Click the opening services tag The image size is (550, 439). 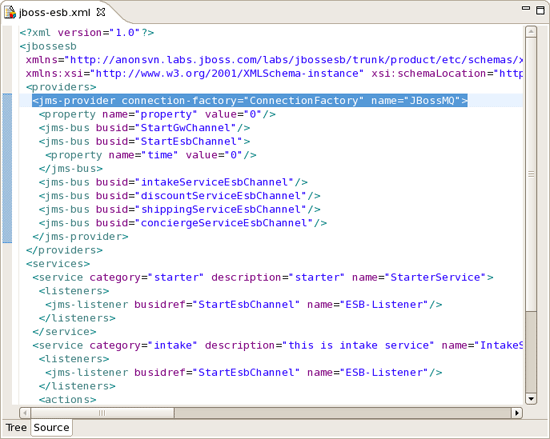point(58,264)
